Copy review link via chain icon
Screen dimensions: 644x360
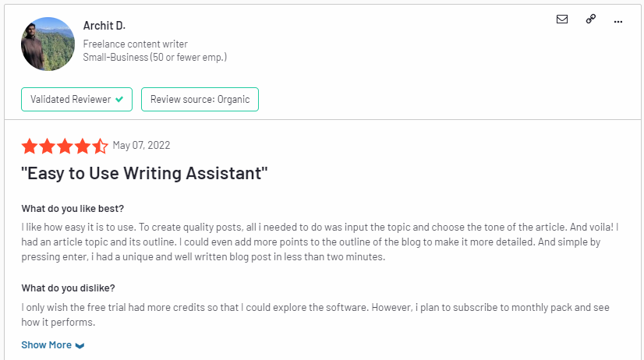pos(591,19)
